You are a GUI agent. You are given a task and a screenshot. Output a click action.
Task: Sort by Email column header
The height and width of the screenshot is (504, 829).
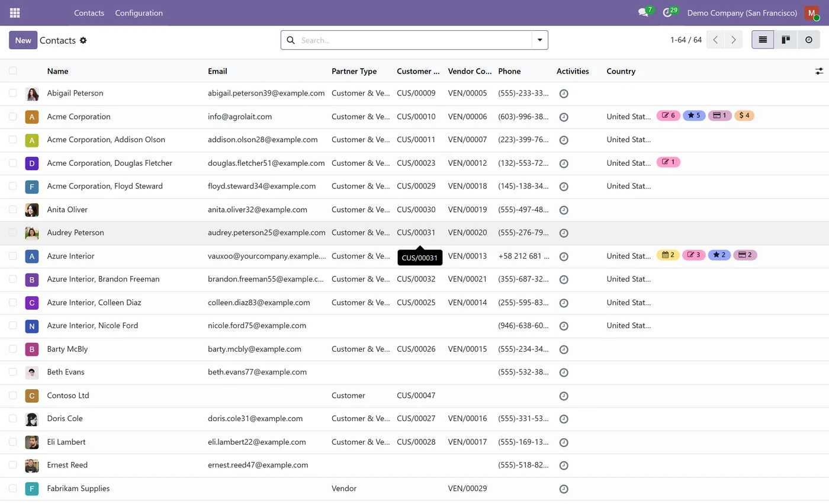(x=217, y=71)
